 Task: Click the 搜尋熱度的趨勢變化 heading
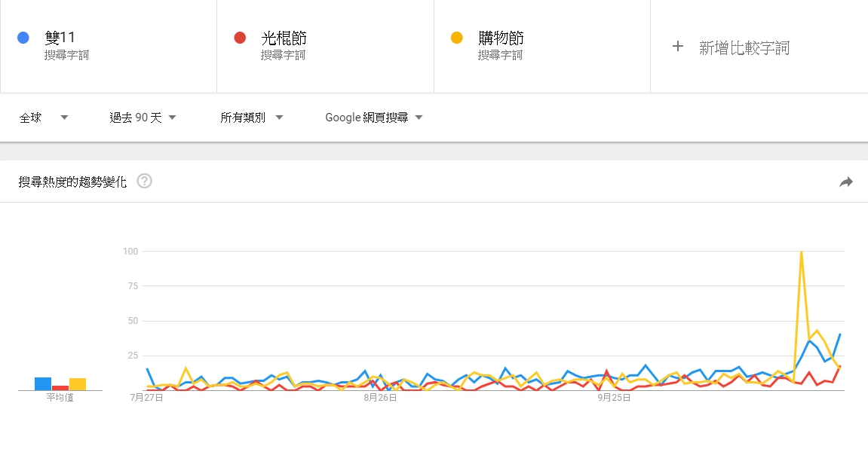(x=72, y=182)
